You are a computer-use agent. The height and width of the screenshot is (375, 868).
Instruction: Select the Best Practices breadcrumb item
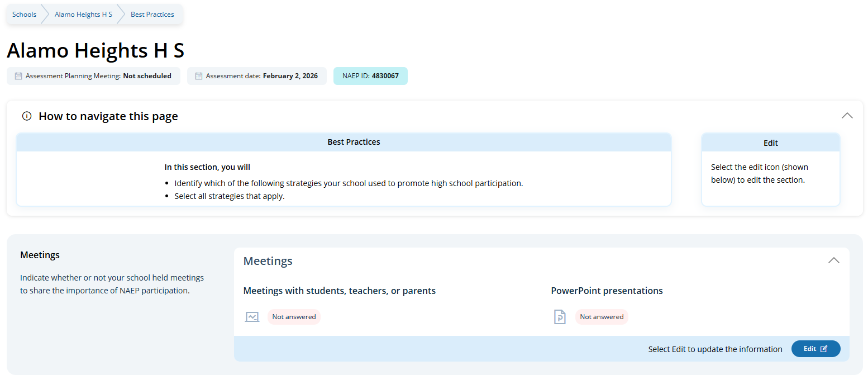coord(152,15)
